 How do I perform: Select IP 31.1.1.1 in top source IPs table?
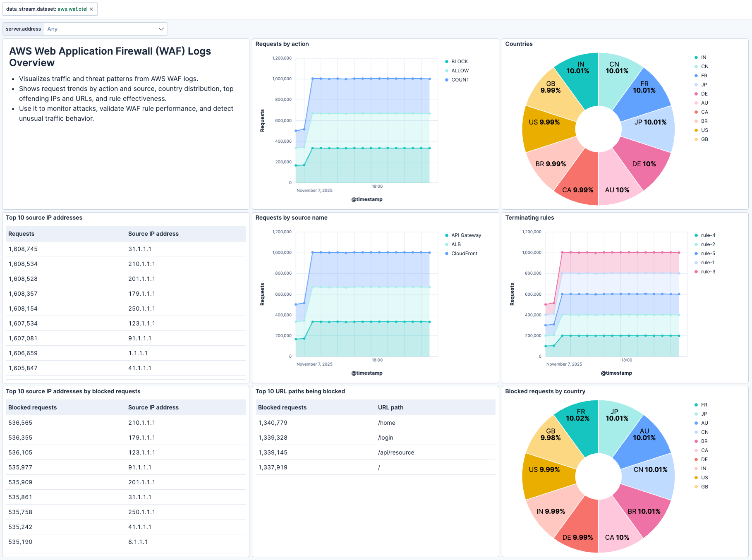(140, 249)
